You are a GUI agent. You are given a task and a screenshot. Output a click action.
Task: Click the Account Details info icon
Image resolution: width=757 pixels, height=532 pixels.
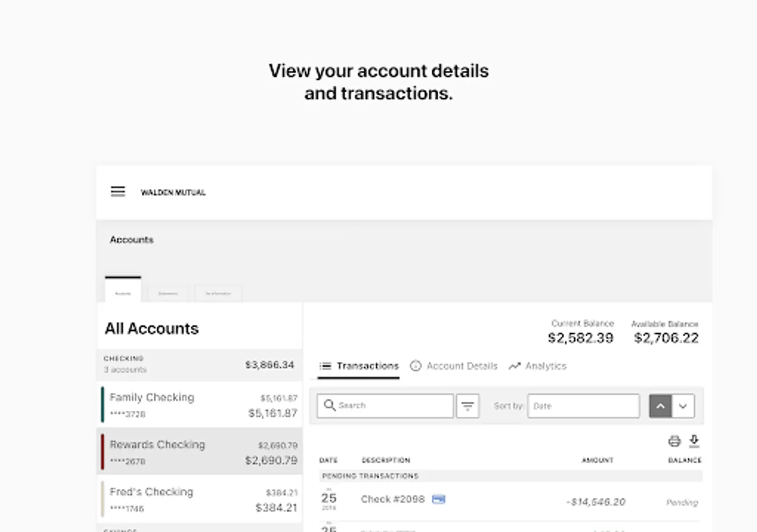[x=416, y=366]
